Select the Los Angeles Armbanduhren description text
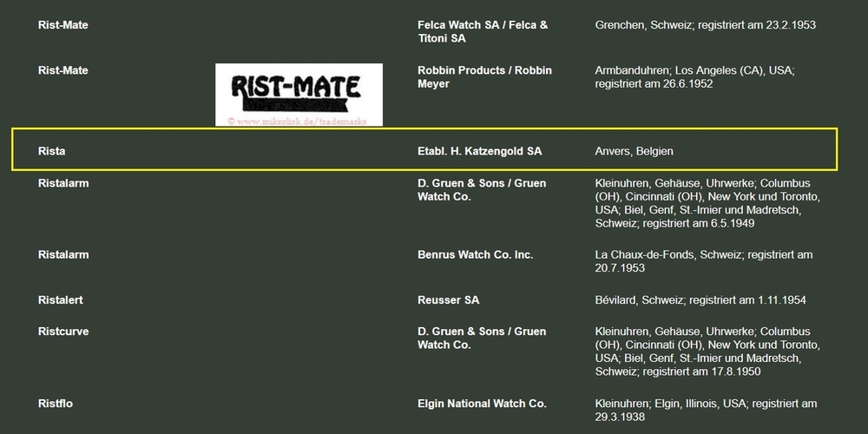Screen dimensions: 868x434 pyautogui.click(x=694, y=77)
